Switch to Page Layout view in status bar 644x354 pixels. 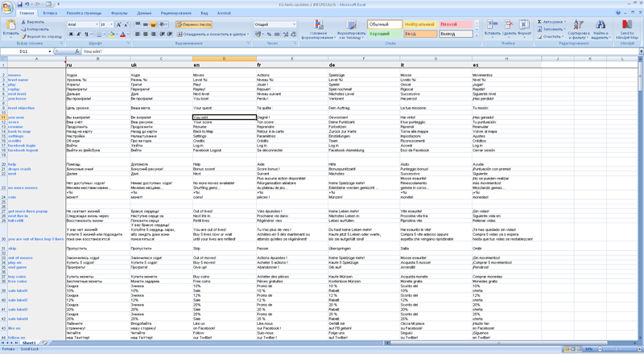[573, 349]
